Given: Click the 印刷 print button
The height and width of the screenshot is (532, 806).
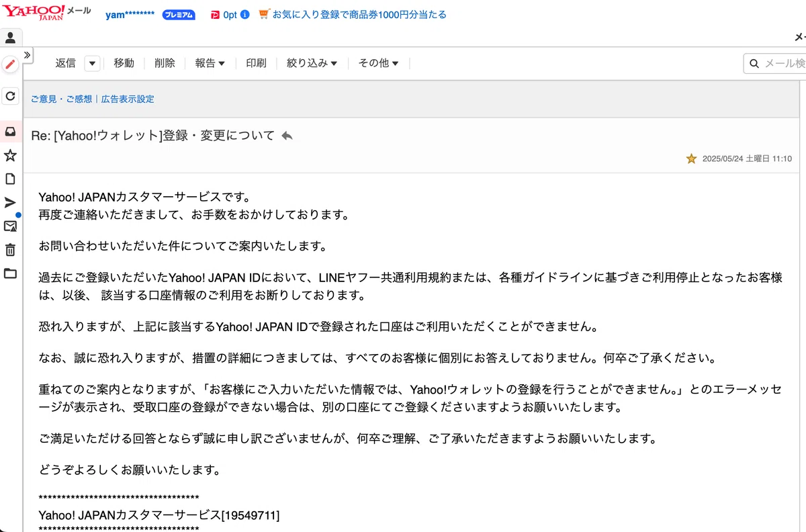Looking at the screenshot, I should pos(256,63).
